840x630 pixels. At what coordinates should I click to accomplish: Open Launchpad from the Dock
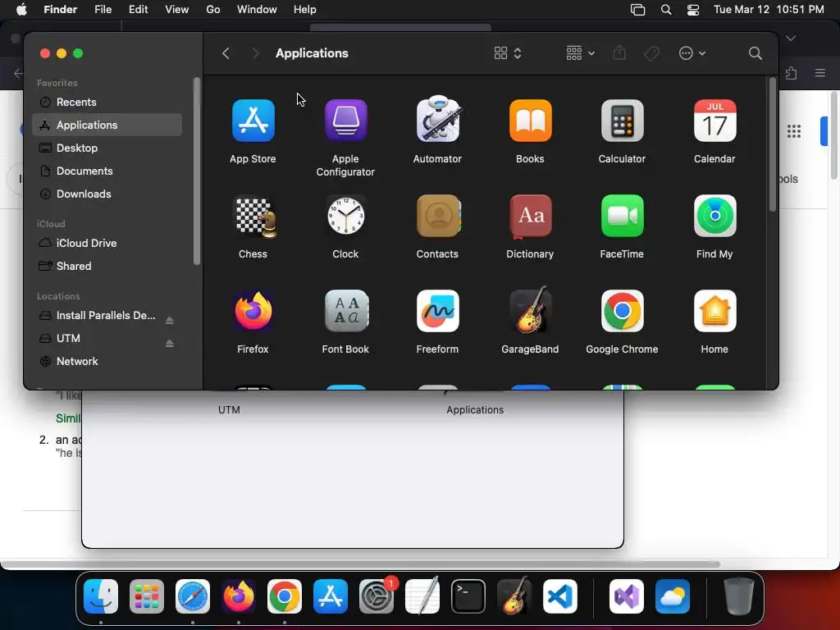146,596
